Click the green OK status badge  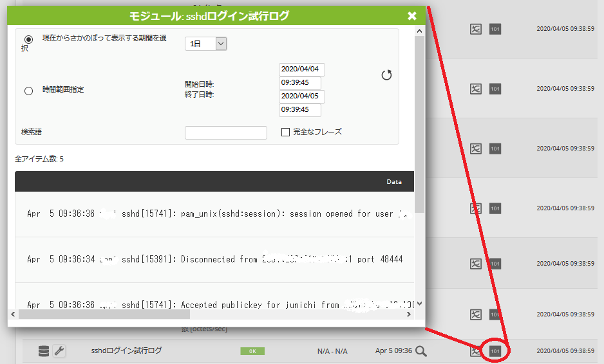pos(252,351)
